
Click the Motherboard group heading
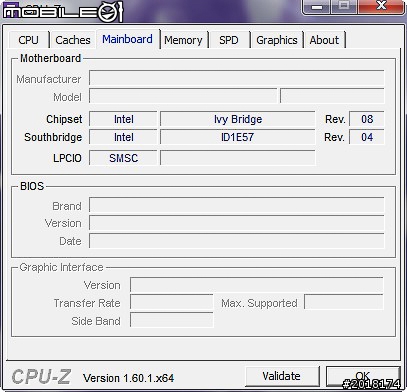[50, 58]
